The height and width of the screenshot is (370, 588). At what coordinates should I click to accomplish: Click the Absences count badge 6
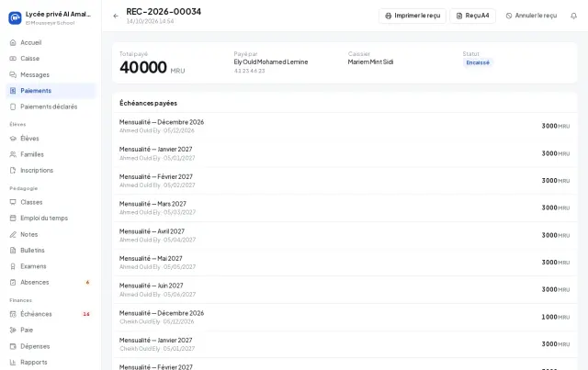87,282
